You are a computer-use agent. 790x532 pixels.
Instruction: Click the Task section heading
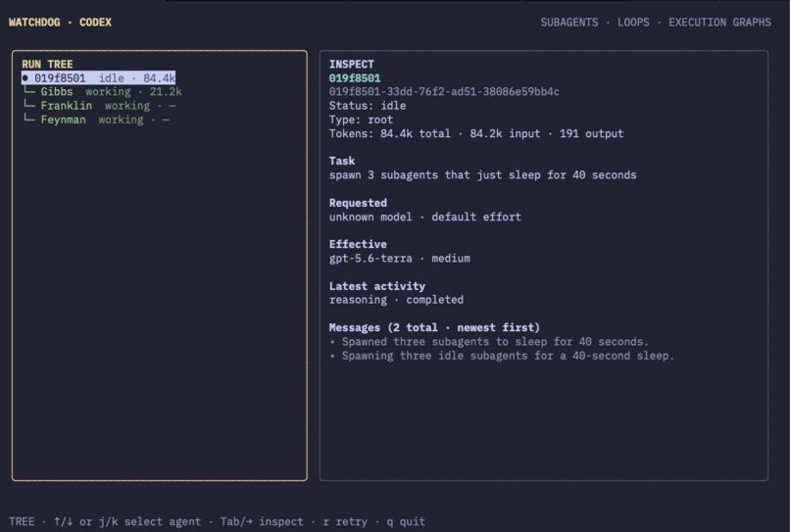pos(342,161)
